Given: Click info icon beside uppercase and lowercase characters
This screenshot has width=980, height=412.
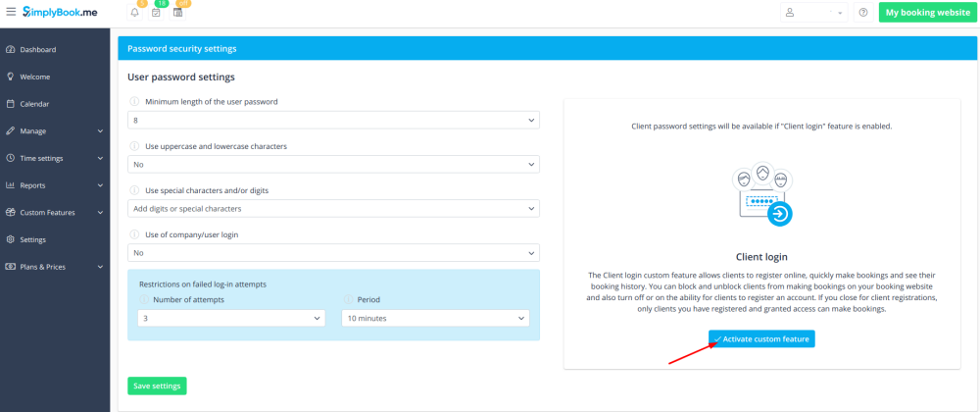Looking at the screenshot, I should click(x=134, y=146).
